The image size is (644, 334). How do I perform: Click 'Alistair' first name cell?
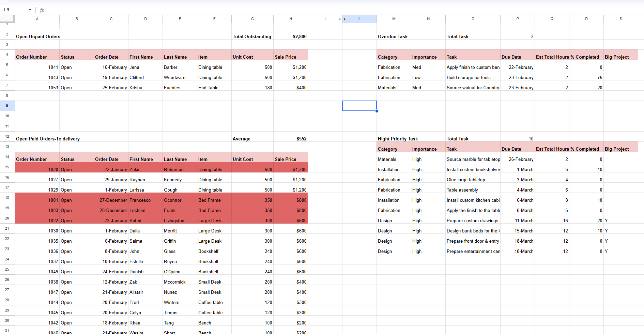point(145,290)
